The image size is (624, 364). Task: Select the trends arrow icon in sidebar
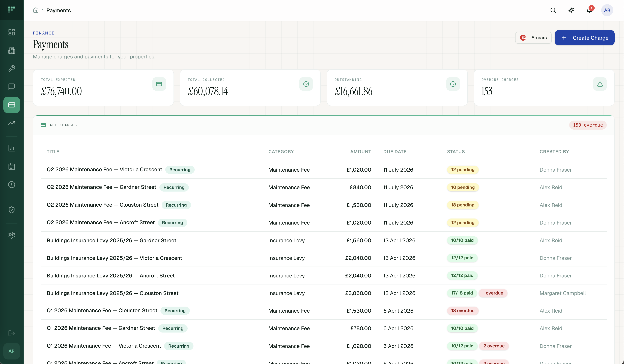click(11, 123)
